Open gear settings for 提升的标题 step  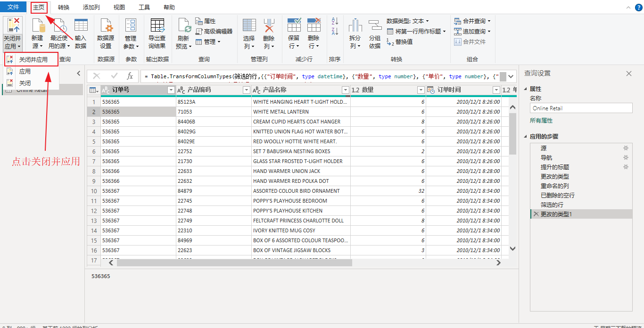[626, 167]
